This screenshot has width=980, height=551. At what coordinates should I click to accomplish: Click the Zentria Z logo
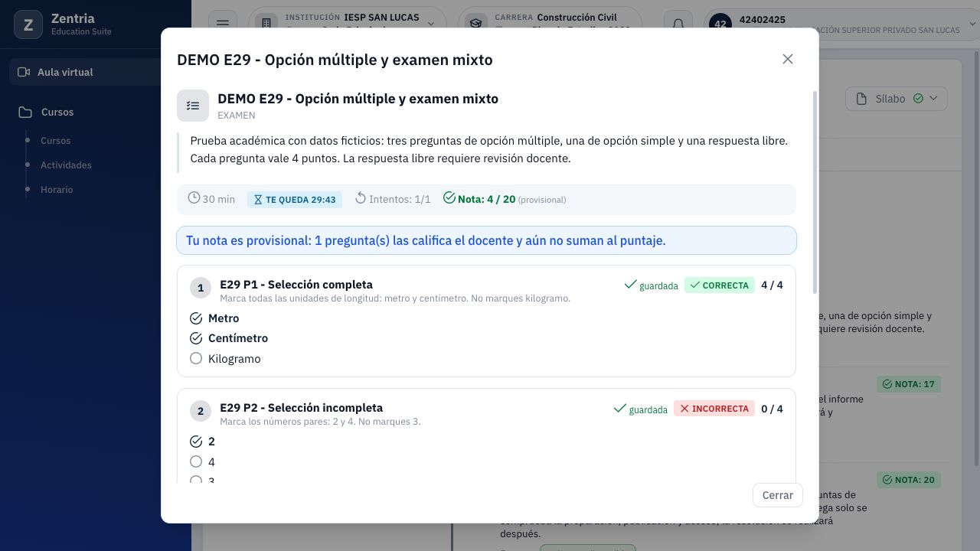pyautogui.click(x=28, y=24)
